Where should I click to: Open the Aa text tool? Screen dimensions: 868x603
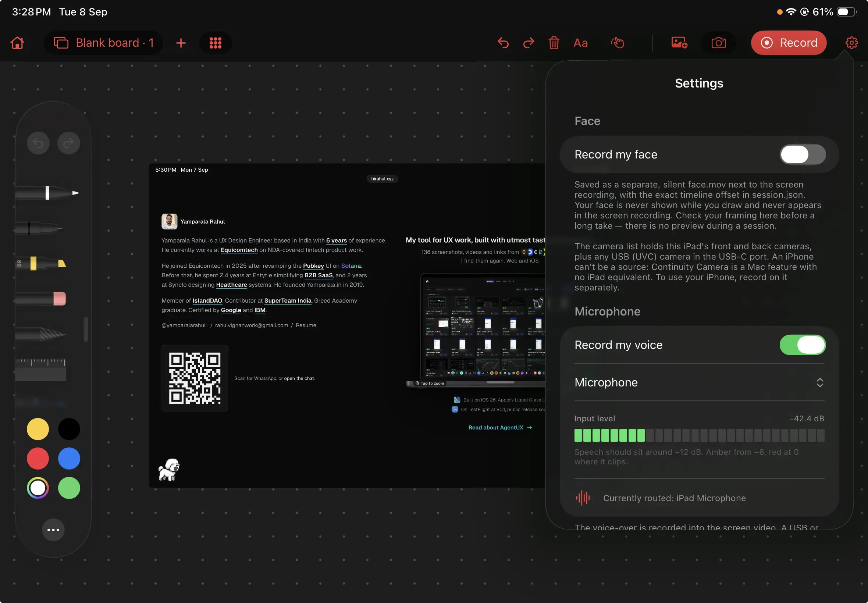coord(580,43)
